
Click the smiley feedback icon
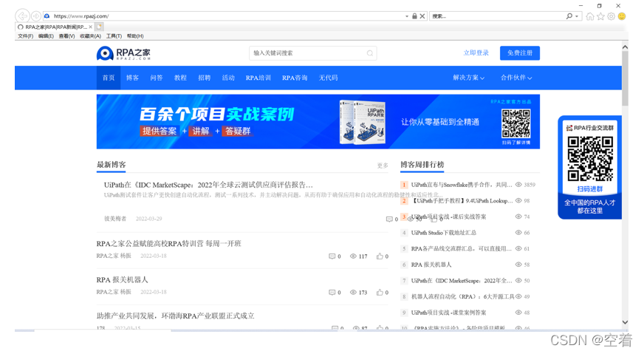(622, 16)
